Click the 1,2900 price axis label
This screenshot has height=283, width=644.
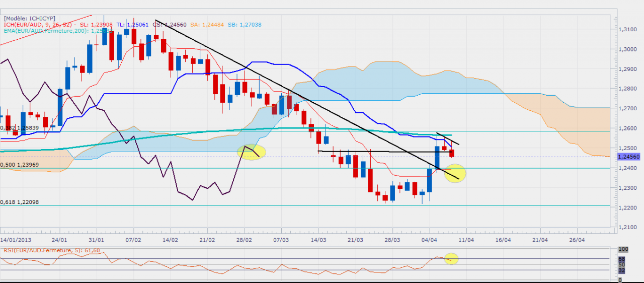626,69
